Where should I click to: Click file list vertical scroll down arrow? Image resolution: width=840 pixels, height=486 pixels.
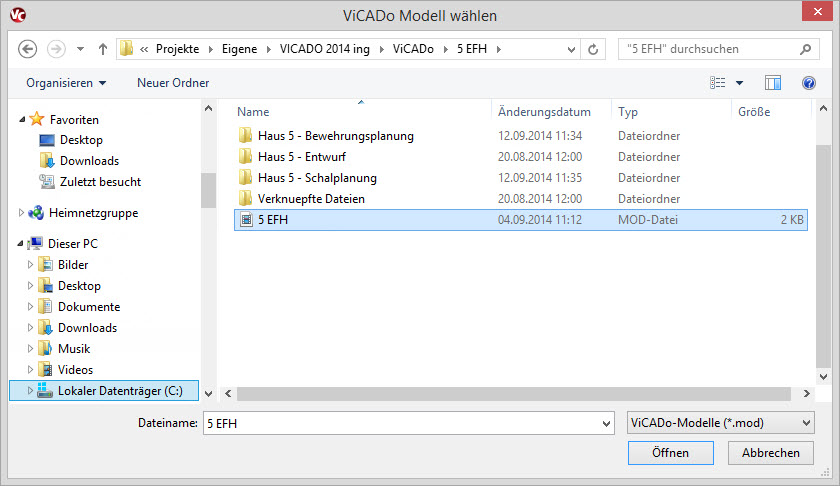coord(823,377)
